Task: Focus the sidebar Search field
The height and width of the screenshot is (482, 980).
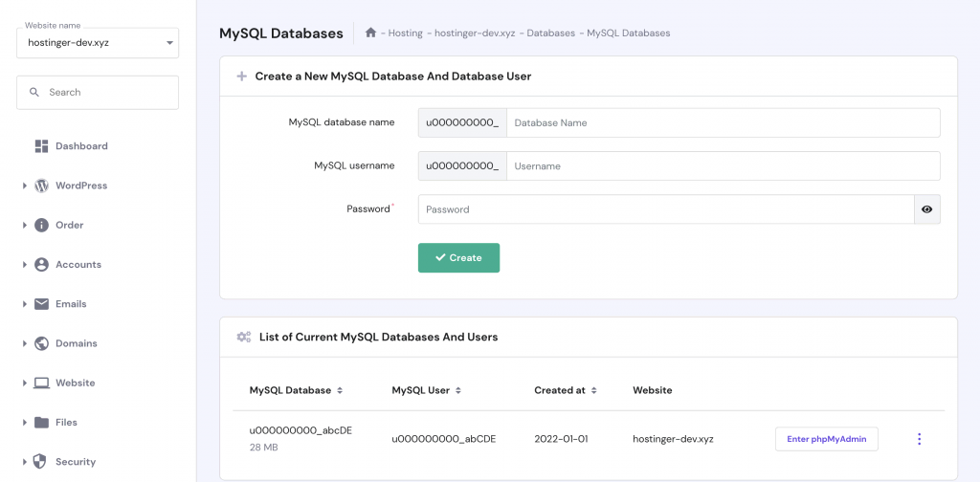Action: click(98, 93)
